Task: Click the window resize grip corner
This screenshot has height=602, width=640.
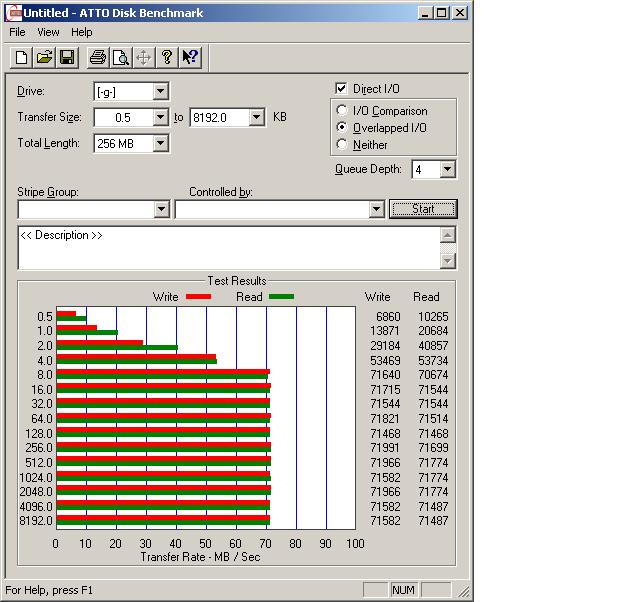Action: click(464, 591)
